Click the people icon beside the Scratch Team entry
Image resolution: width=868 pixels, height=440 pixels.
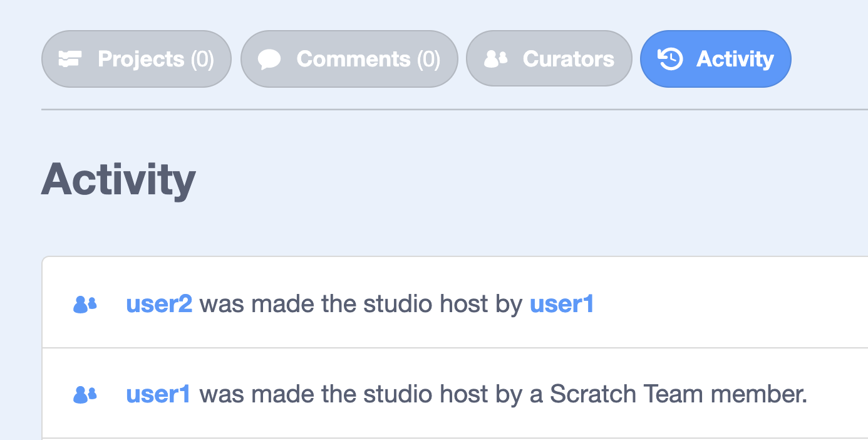85,394
